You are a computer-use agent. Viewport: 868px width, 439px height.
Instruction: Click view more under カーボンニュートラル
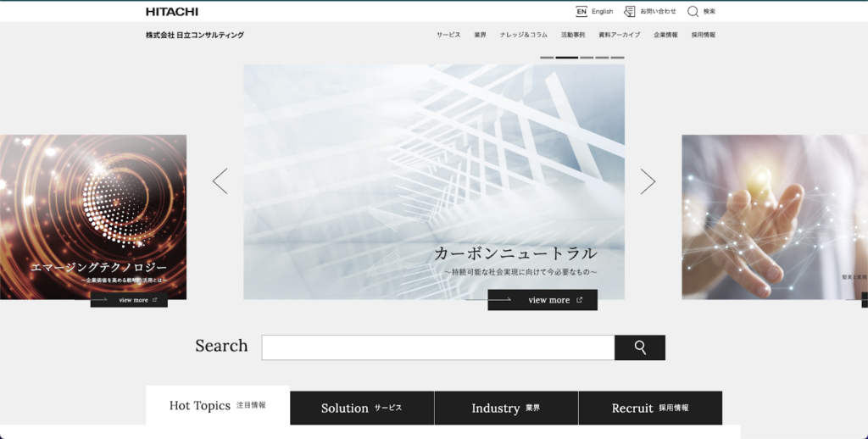pyautogui.click(x=542, y=300)
